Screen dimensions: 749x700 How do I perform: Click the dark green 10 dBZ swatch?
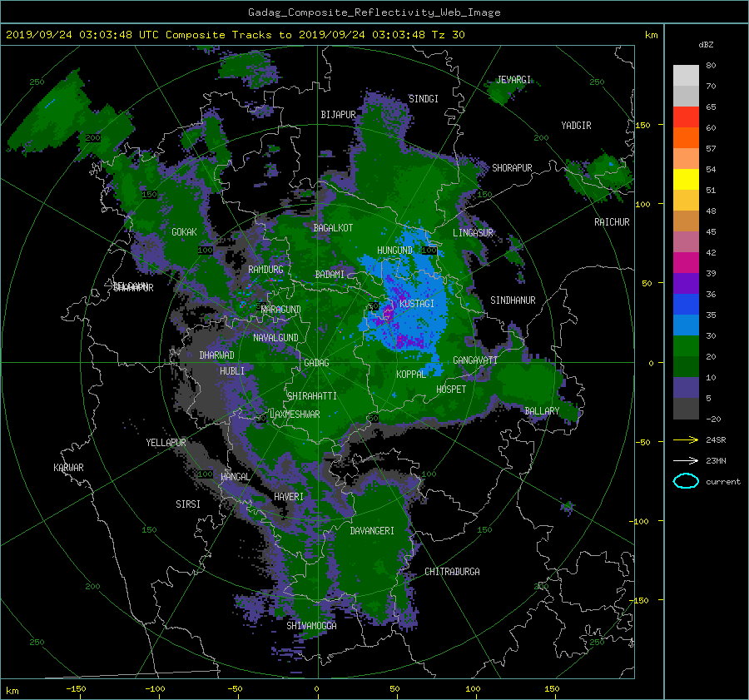686,366
